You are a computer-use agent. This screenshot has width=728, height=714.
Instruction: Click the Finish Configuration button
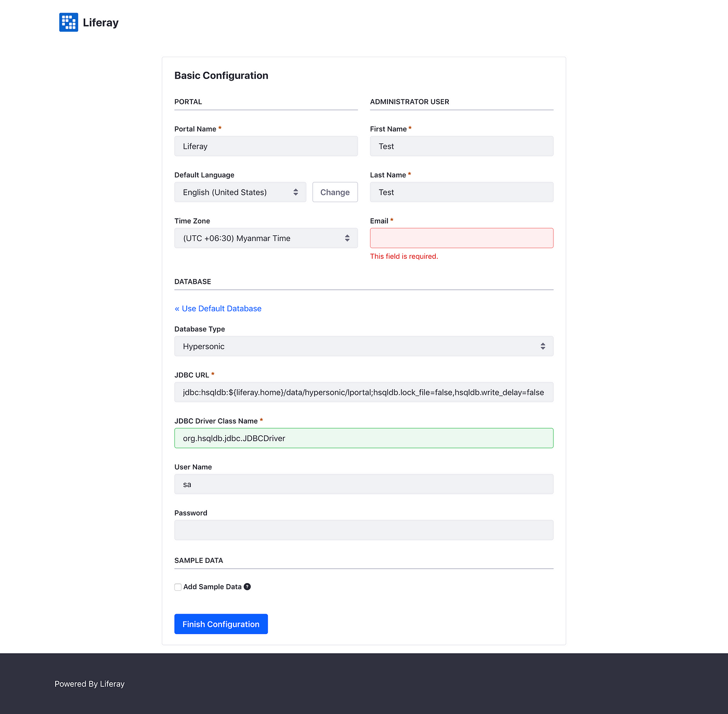point(221,624)
